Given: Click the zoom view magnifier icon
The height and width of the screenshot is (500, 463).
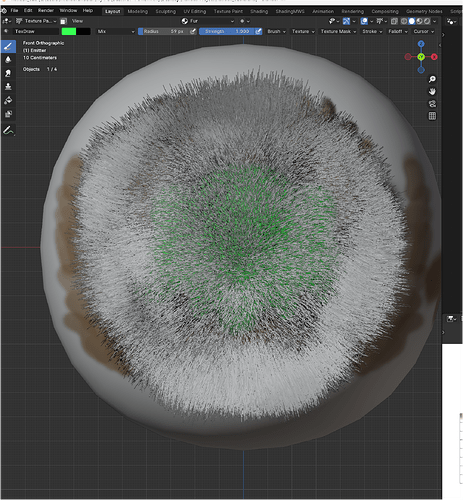Looking at the screenshot, I should pos(432,79).
